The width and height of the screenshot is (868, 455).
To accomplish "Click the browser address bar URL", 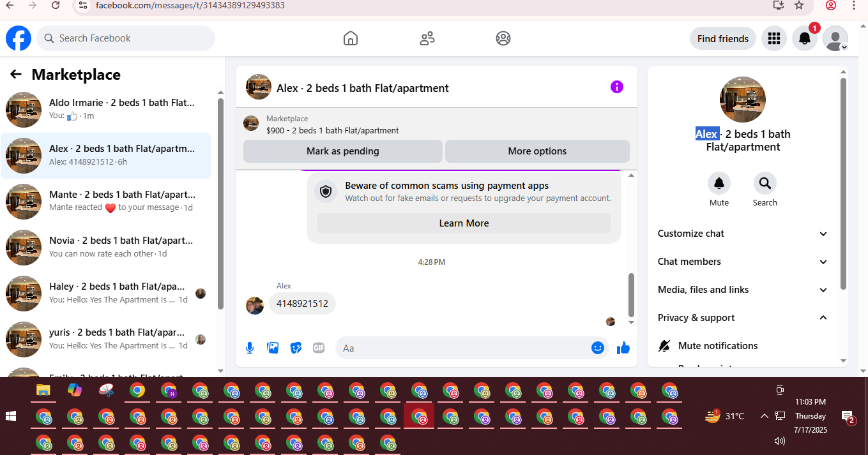I will [x=190, y=5].
